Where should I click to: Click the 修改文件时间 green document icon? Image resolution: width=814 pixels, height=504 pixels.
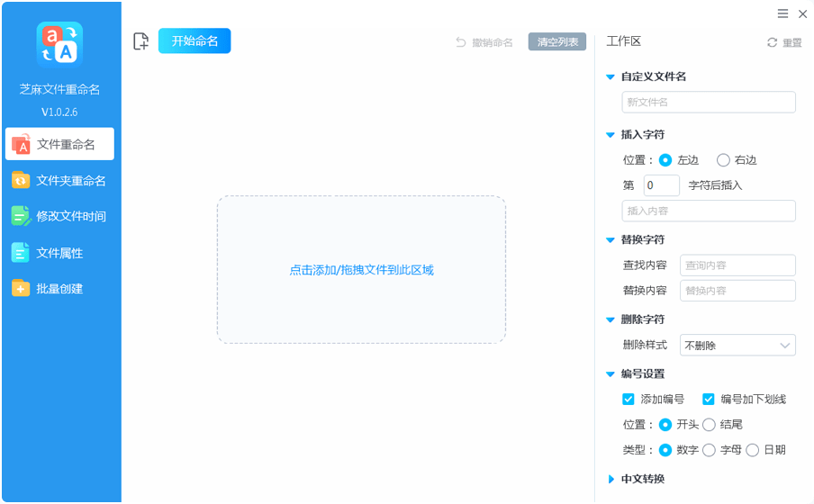pyautogui.click(x=21, y=216)
